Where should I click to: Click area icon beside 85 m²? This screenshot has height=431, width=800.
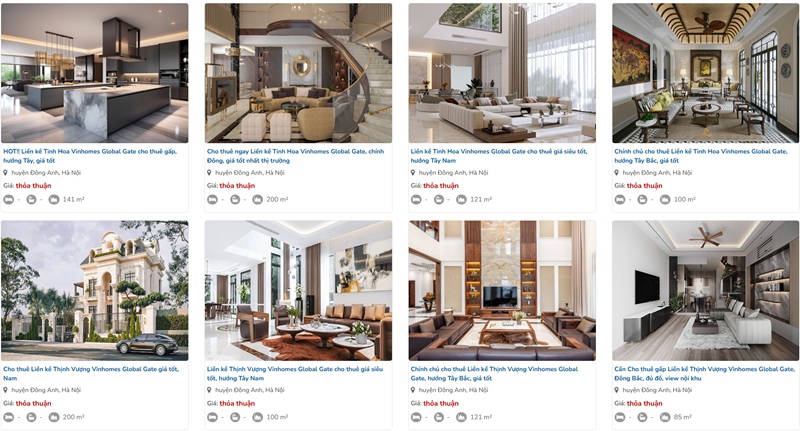[665, 417]
